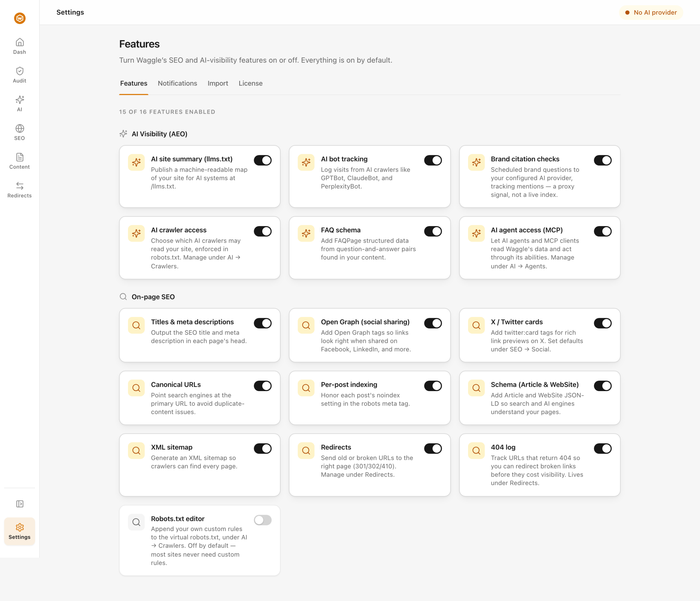Click the Settings gear icon
The image size is (700, 601).
20,527
